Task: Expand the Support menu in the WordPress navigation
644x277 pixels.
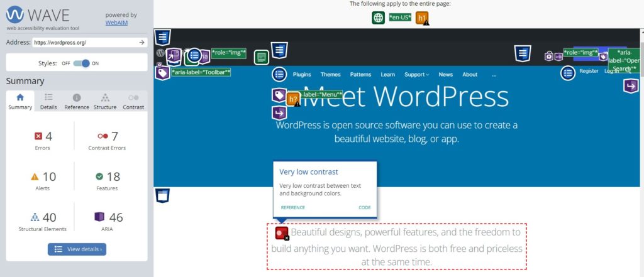Action: (416, 74)
